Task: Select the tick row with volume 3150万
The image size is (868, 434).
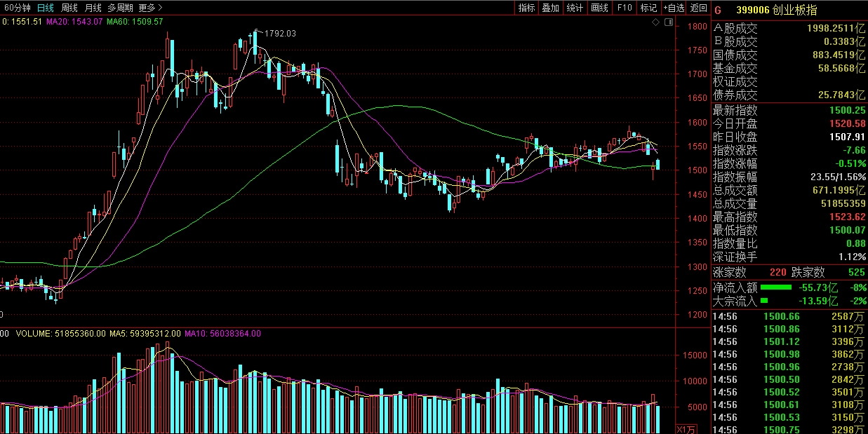Action: coord(789,417)
